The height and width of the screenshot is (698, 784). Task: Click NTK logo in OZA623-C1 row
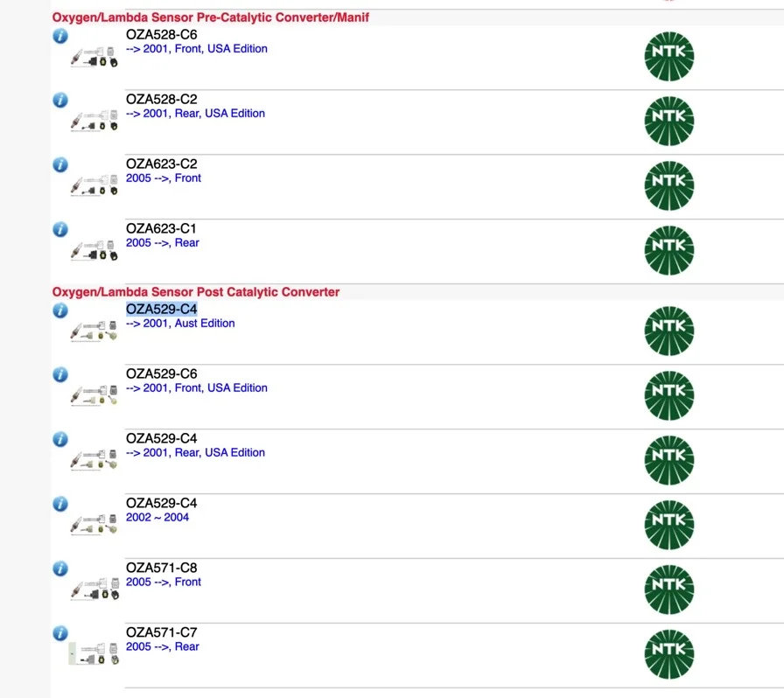pyautogui.click(x=669, y=250)
